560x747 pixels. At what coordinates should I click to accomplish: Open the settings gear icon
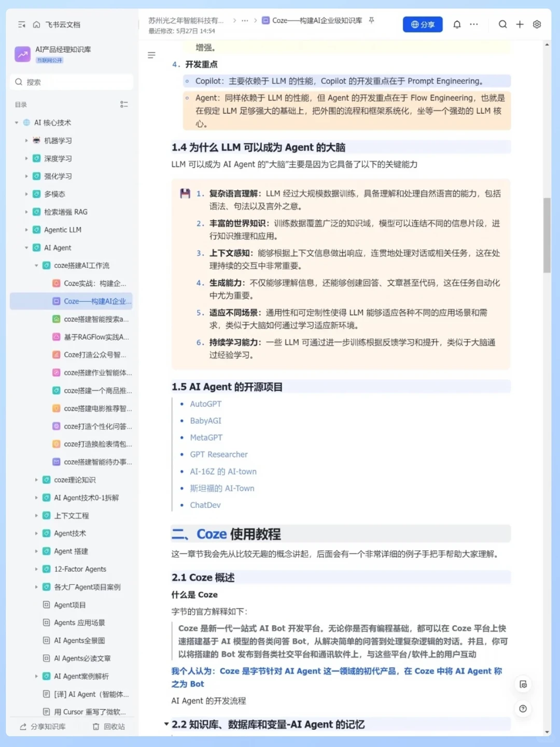(x=537, y=24)
